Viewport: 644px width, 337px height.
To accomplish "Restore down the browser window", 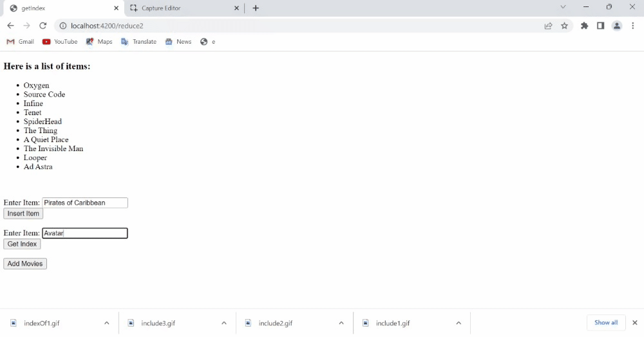I will pos(609,7).
